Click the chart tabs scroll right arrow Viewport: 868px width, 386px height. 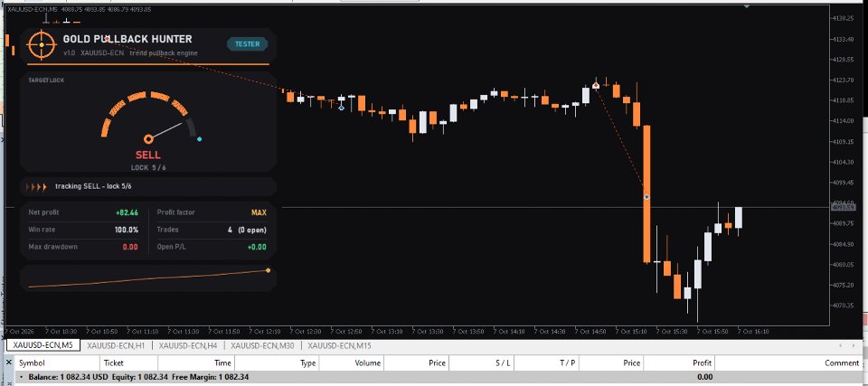pyautogui.click(x=854, y=345)
